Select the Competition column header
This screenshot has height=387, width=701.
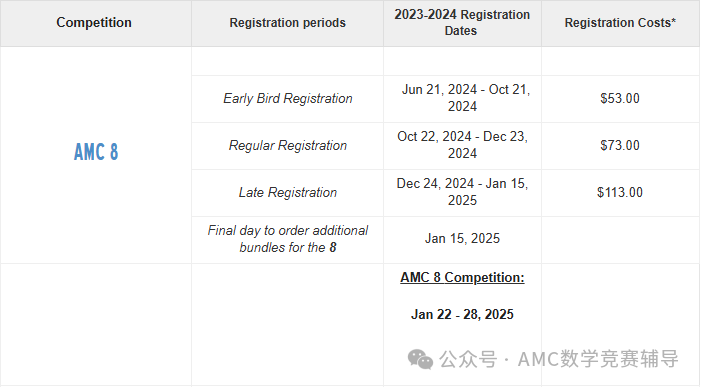click(x=94, y=22)
